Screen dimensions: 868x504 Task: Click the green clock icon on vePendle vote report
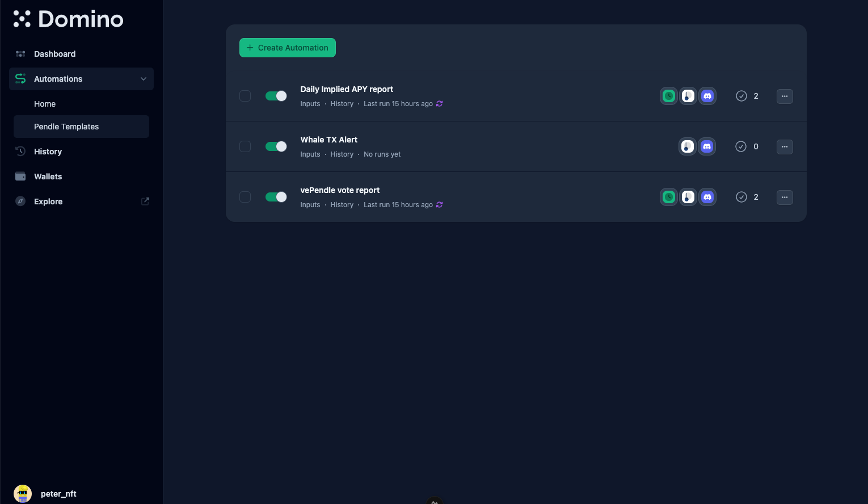pyautogui.click(x=669, y=197)
